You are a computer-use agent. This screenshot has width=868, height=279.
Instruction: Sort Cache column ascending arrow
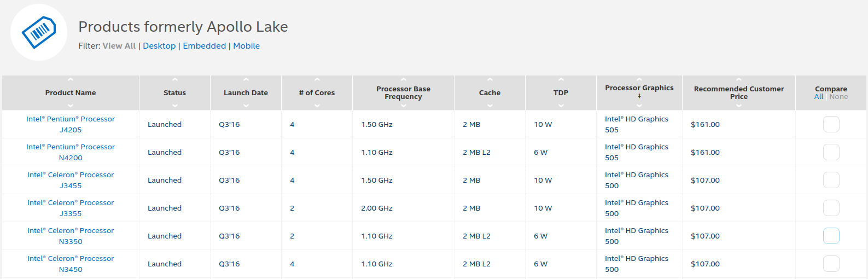coord(490,80)
